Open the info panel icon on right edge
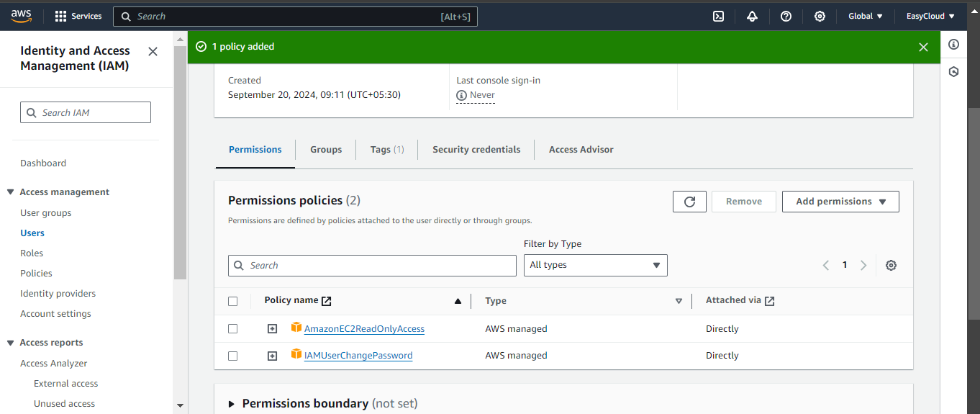 point(953,44)
